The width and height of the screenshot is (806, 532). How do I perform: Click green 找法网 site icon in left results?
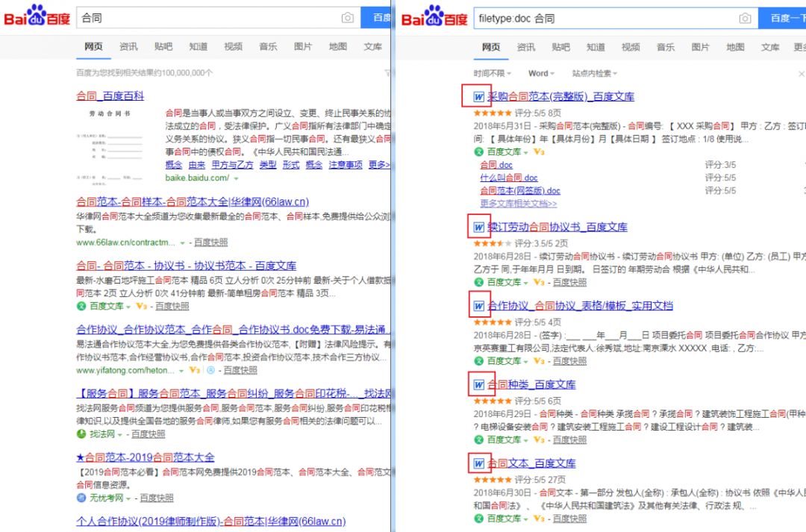[81, 434]
